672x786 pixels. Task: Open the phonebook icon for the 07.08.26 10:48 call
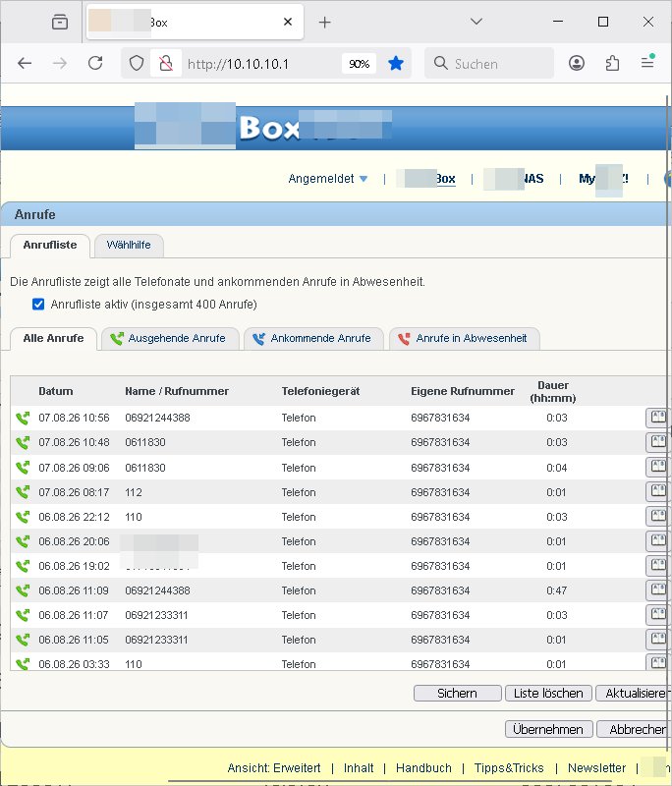tap(658, 442)
